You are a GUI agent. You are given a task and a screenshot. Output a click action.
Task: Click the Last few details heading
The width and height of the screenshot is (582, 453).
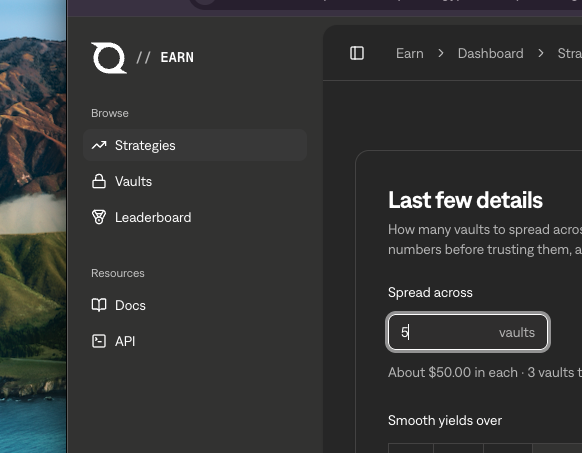[465, 200]
